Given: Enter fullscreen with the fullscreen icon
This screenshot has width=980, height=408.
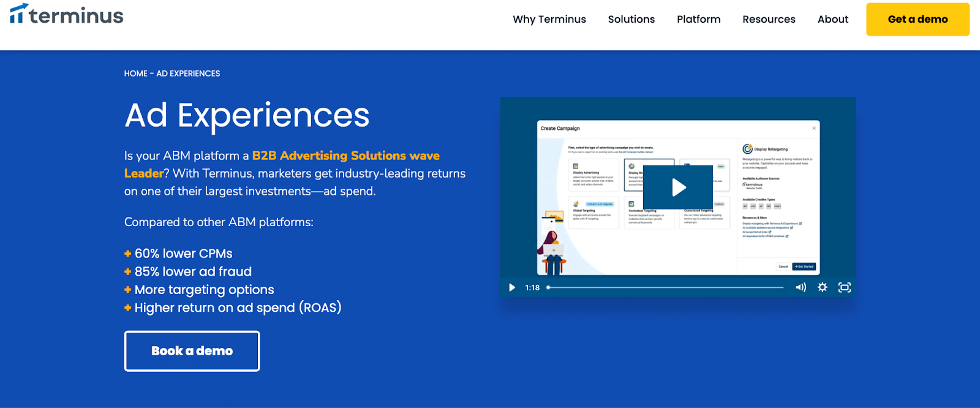Looking at the screenshot, I should click(845, 287).
